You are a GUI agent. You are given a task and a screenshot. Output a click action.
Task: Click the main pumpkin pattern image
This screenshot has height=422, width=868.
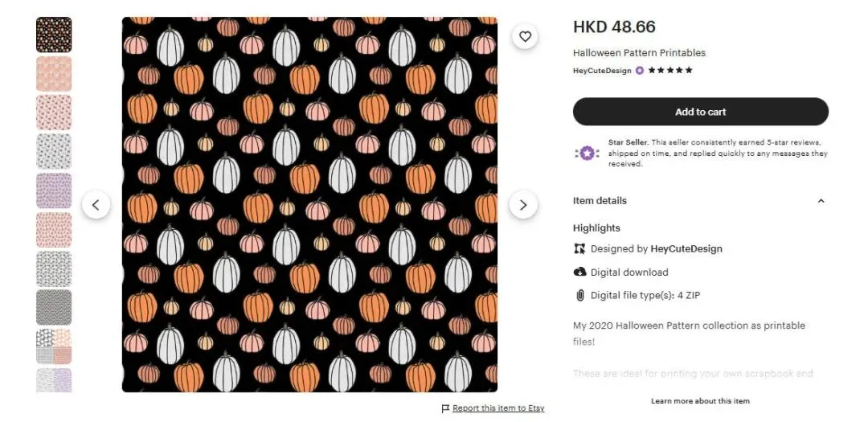click(309, 205)
